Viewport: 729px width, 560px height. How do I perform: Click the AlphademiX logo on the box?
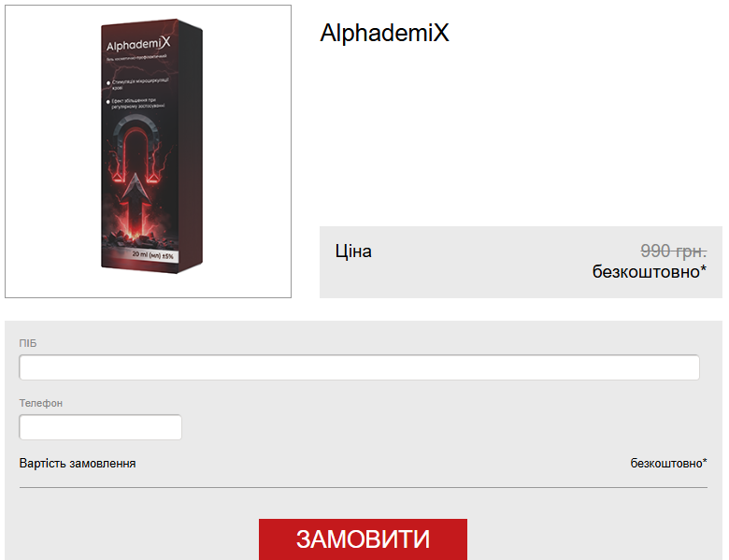(x=138, y=45)
